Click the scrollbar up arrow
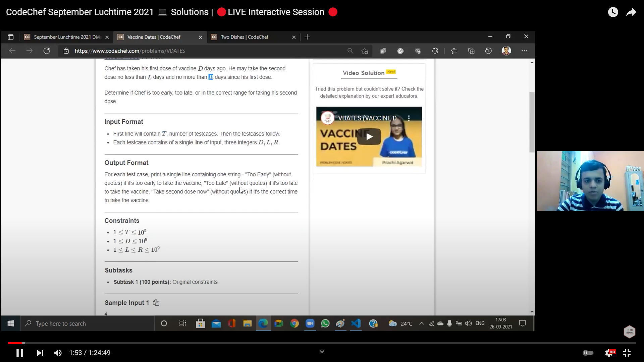The image size is (644, 362). [x=532, y=62]
